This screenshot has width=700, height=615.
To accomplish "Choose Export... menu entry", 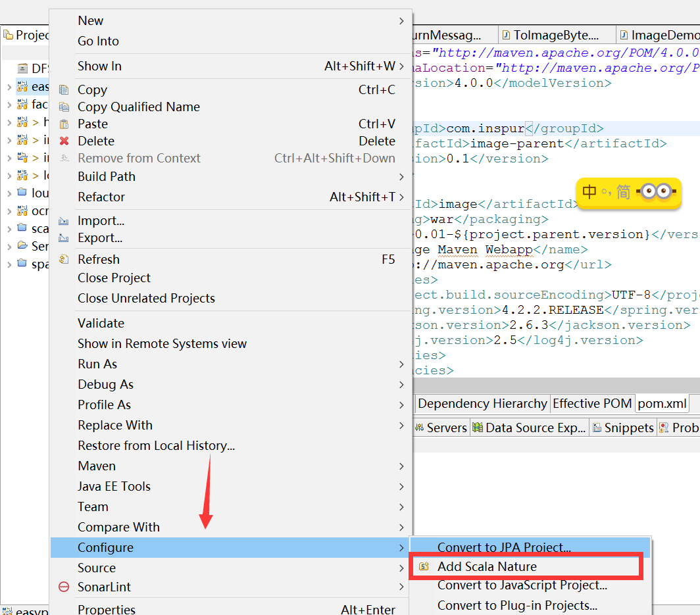I will point(231,238).
